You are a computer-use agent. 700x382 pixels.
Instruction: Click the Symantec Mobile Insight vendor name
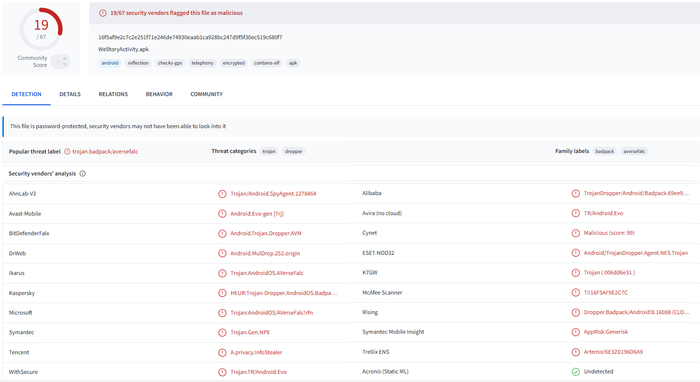(x=393, y=332)
